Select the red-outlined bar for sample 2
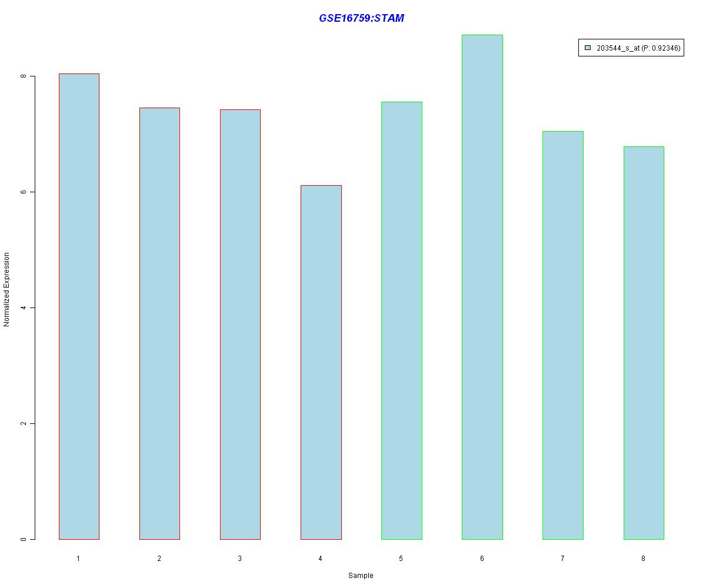 point(159,323)
